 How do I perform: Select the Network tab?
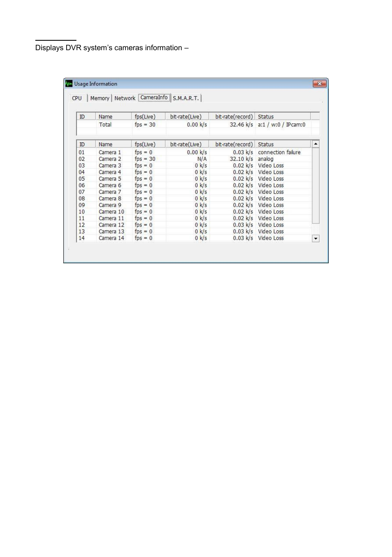coord(125,98)
